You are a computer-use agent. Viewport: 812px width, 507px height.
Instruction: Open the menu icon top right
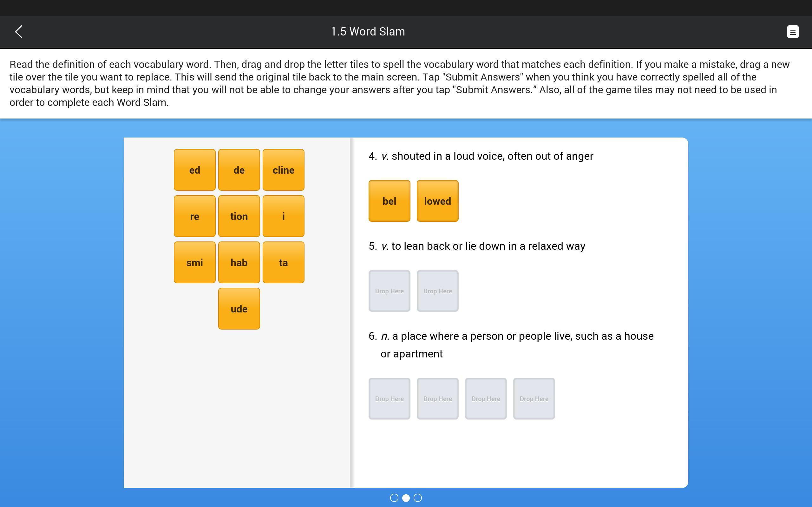click(793, 32)
